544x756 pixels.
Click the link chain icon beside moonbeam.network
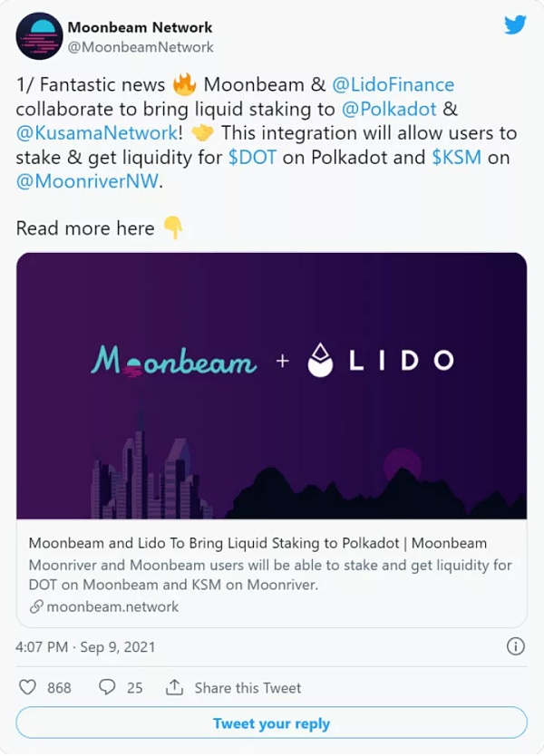coord(36,606)
